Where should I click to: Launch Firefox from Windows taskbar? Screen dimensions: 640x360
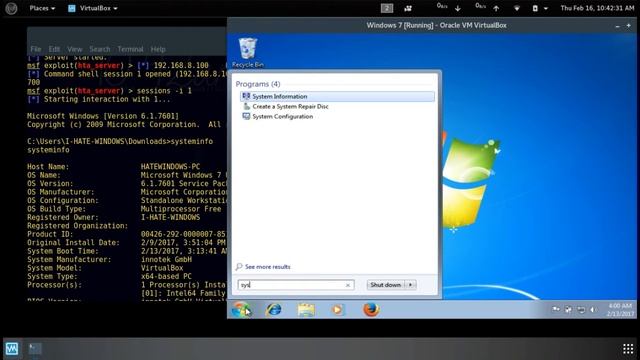click(x=371, y=310)
